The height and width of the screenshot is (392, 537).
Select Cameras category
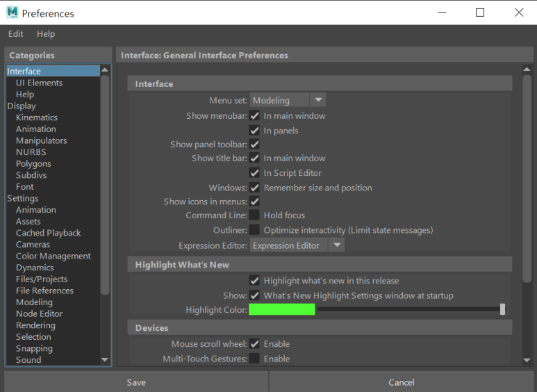tap(33, 245)
